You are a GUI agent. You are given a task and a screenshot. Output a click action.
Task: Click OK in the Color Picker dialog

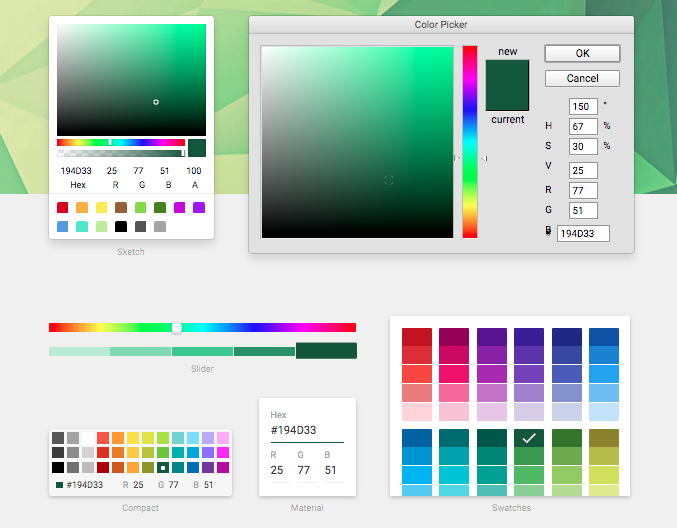point(582,54)
